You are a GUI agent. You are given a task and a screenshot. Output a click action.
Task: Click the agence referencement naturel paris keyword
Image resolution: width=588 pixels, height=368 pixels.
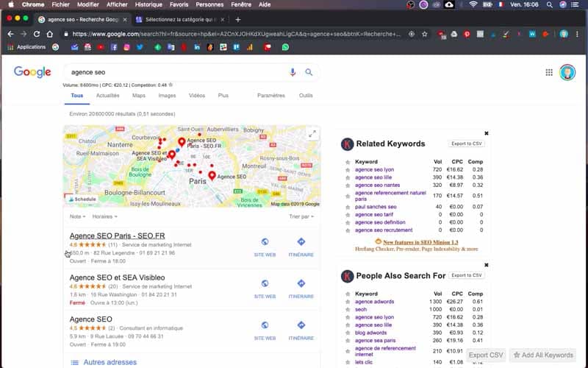tap(390, 196)
